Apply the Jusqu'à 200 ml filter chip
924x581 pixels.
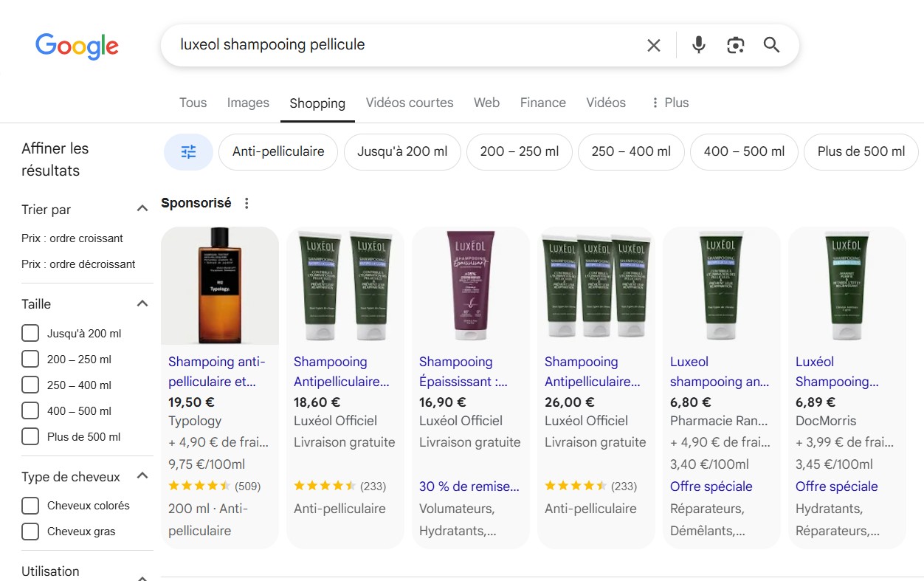[x=402, y=152]
